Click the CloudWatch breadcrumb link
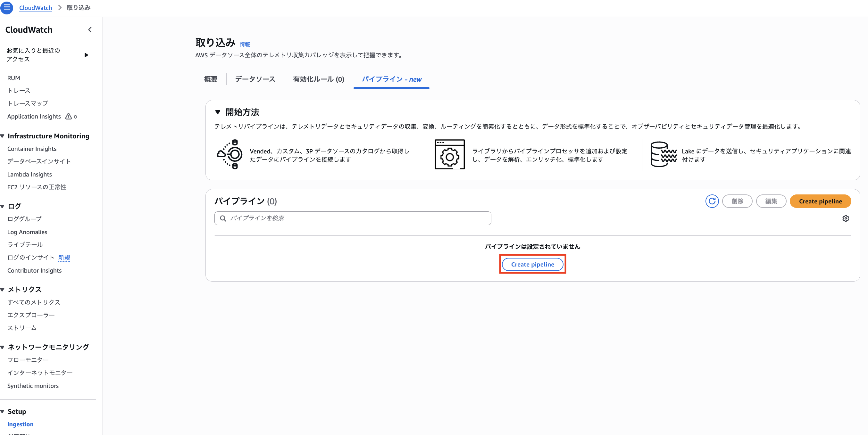Image resolution: width=868 pixels, height=435 pixels. pyautogui.click(x=35, y=7)
